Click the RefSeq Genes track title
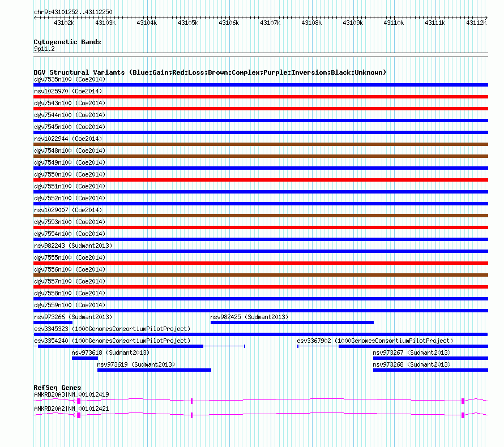The width and height of the screenshot is (504, 447). click(57, 388)
